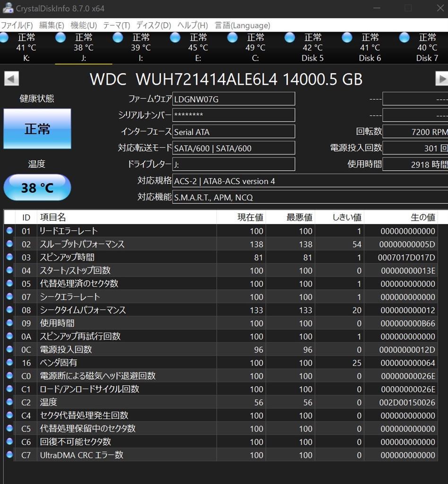Click status icon for C6 回復不可能セクタ数
Image resolution: width=448 pixels, height=484 pixels.
point(9,441)
